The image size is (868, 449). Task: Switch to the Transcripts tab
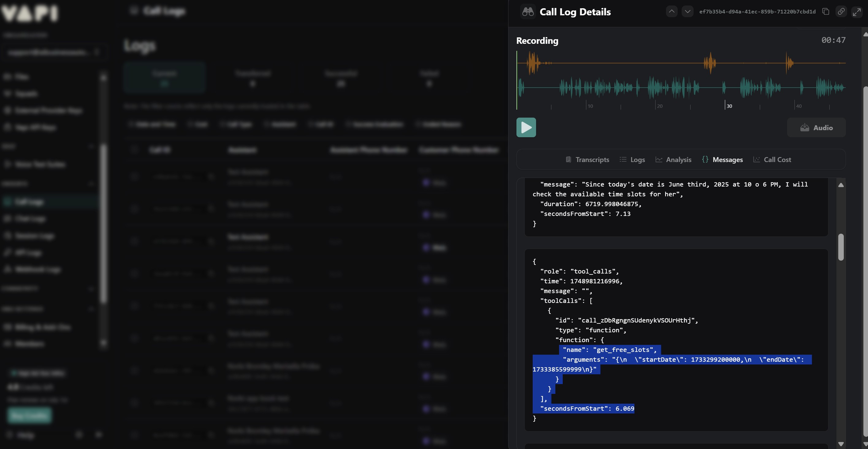click(587, 160)
